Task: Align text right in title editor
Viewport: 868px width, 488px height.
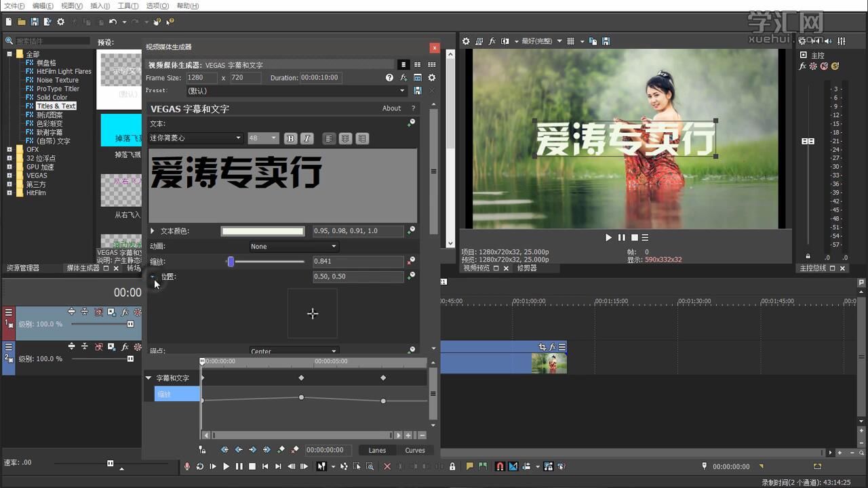Action: pos(363,138)
